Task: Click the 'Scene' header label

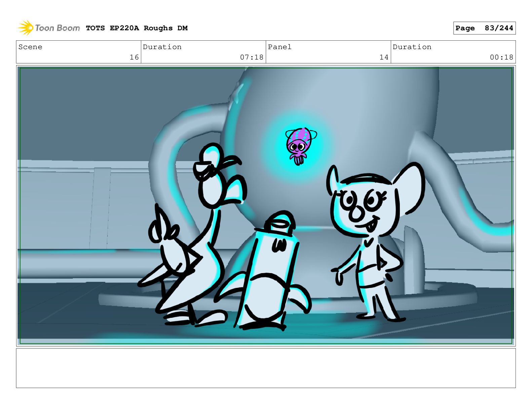Action: pos(30,47)
